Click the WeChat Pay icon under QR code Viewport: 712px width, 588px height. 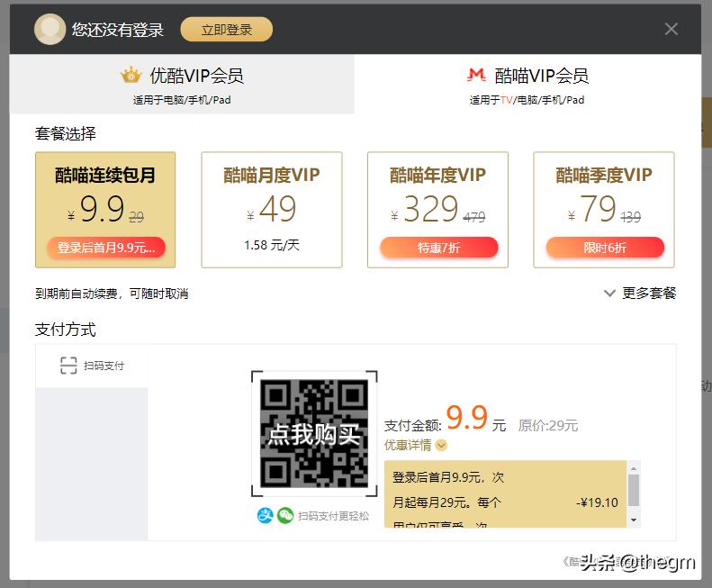tap(285, 515)
